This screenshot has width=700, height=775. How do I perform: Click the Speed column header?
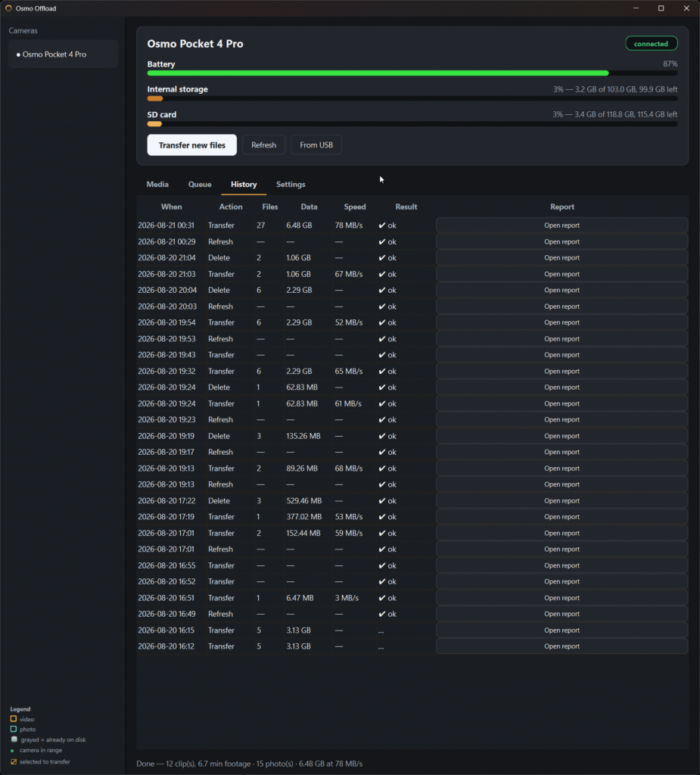(x=354, y=207)
